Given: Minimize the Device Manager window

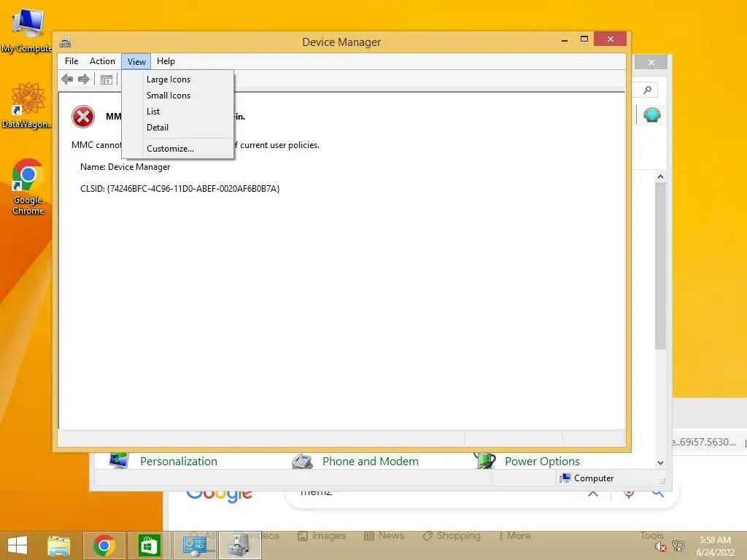Looking at the screenshot, I should [x=565, y=40].
